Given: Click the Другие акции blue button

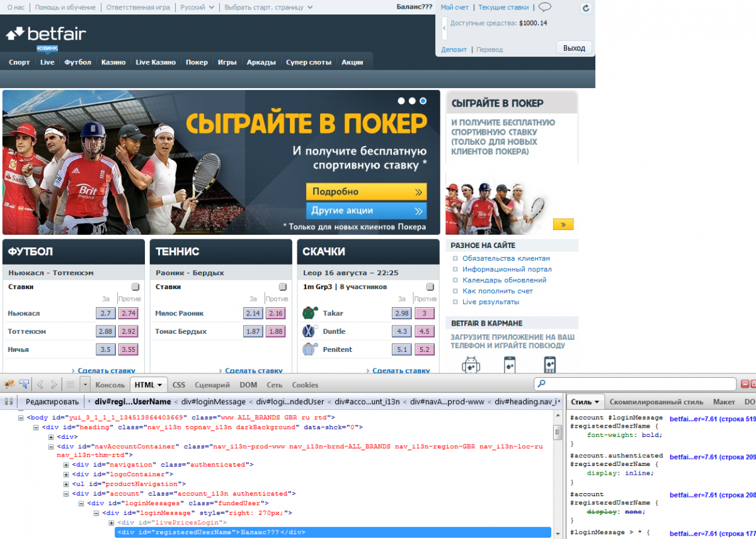Looking at the screenshot, I should (367, 210).
